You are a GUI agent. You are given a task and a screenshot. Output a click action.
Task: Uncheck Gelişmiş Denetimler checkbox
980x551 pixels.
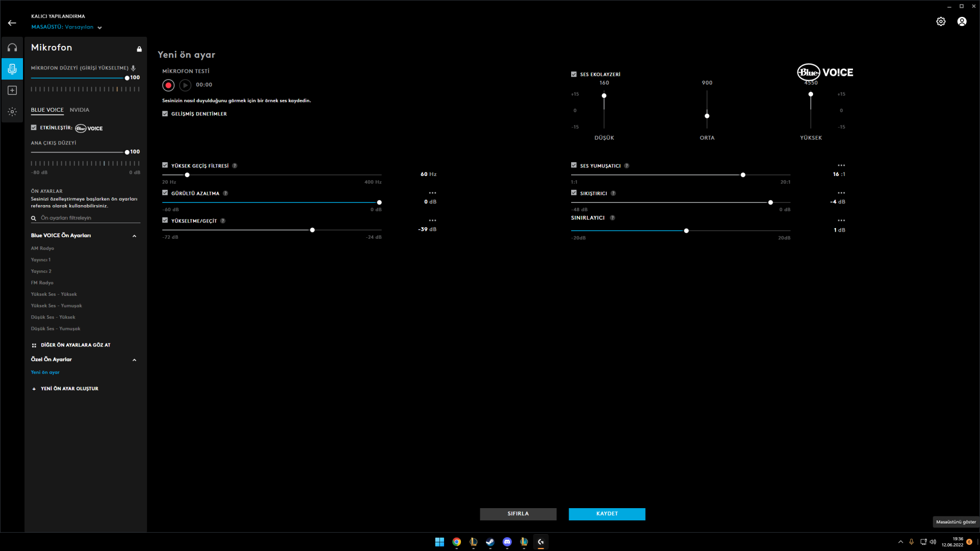coord(165,114)
